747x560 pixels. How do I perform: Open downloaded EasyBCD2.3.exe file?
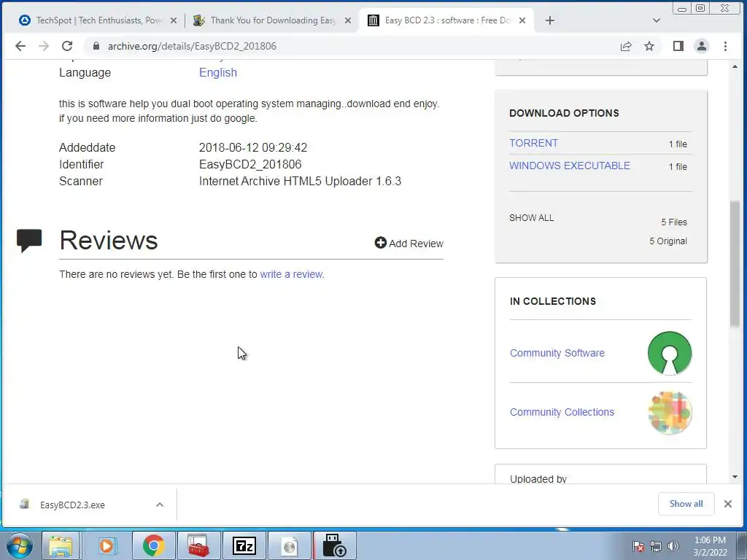coord(71,505)
